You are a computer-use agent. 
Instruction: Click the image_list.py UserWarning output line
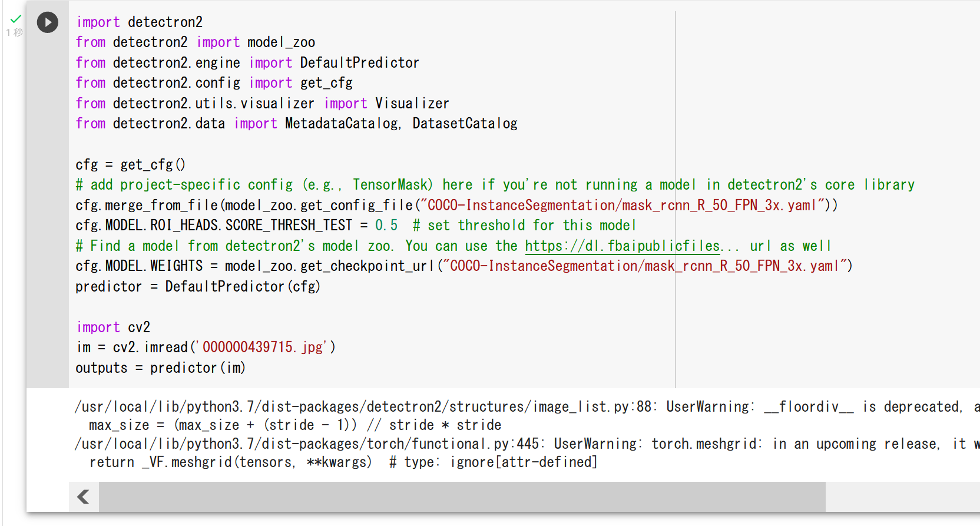[x=527, y=407]
